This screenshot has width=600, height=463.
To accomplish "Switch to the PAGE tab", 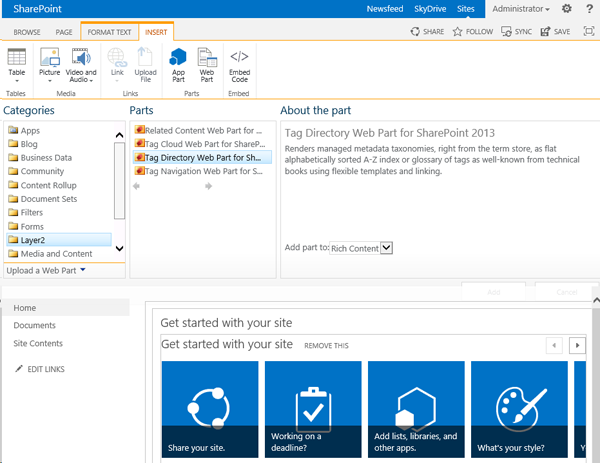I will (x=64, y=32).
